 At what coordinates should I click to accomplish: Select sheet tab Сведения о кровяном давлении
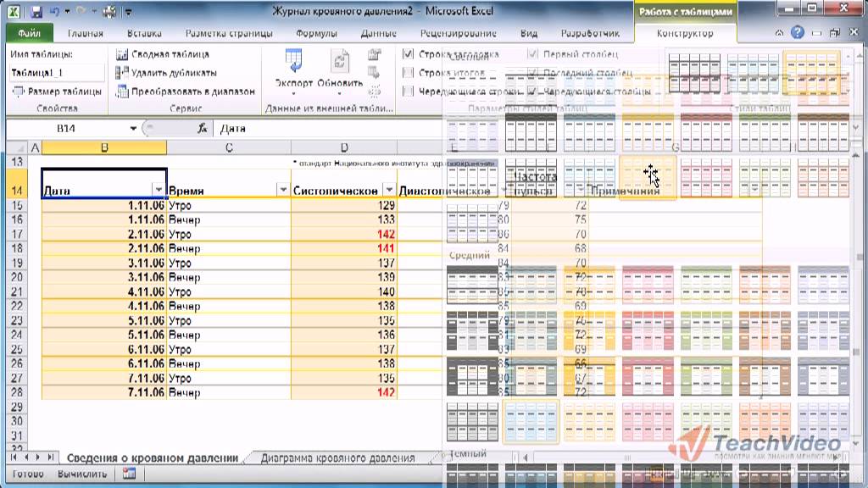click(x=153, y=458)
